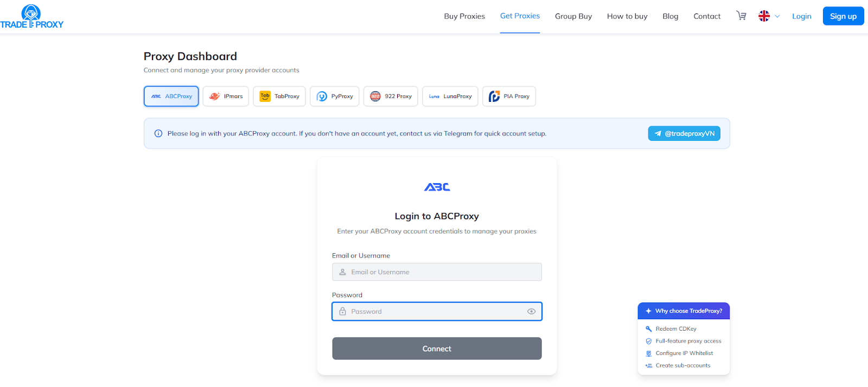Click the 'Create sub-accounts' text
868x387 pixels.
(683, 366)
